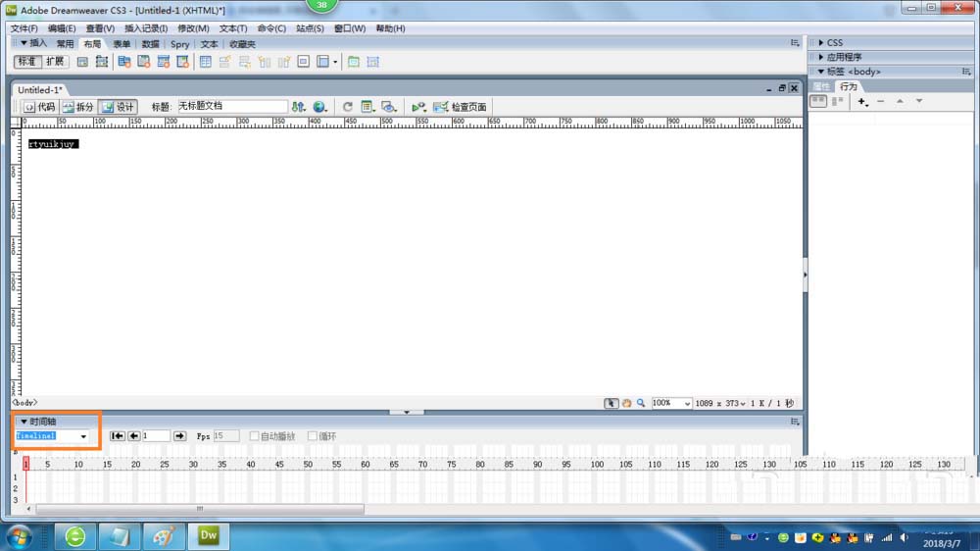980x551 pixels.
Task: Click the Spry Tabbed Panels icon
Action: click(144, 62)
